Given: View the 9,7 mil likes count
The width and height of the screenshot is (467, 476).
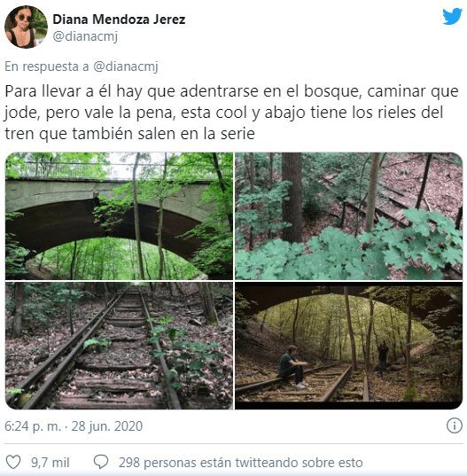Looking at the screenshot, I should coord(51,463).
